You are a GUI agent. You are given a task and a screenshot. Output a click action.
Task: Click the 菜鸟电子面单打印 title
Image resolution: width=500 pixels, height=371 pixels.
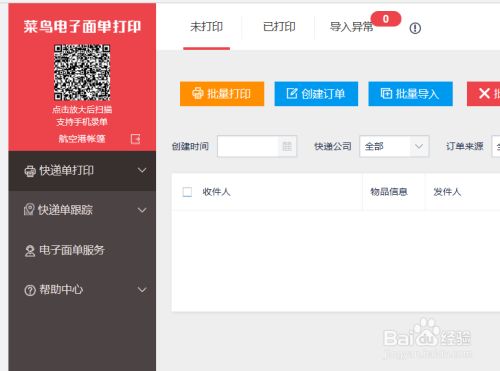point(82,26)
